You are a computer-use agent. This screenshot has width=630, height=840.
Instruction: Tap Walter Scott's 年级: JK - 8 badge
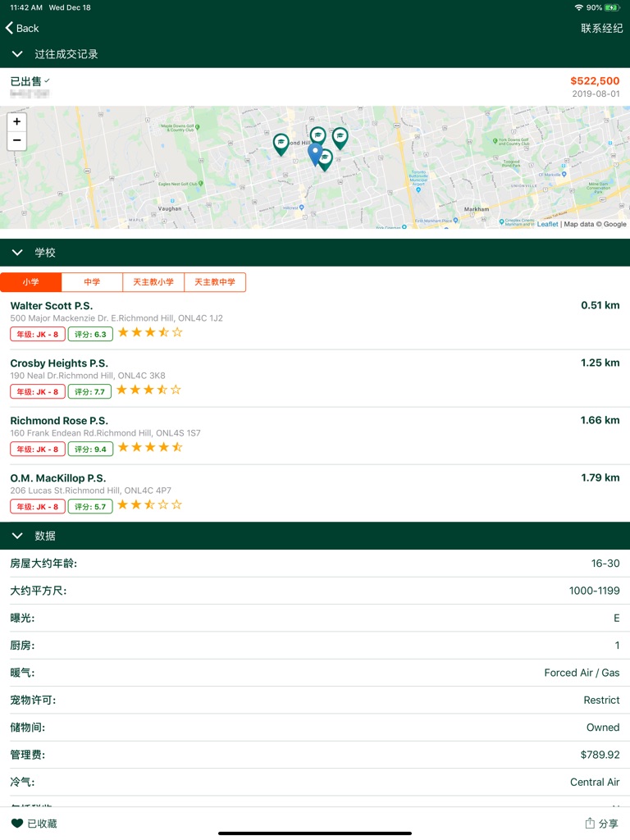38,335
